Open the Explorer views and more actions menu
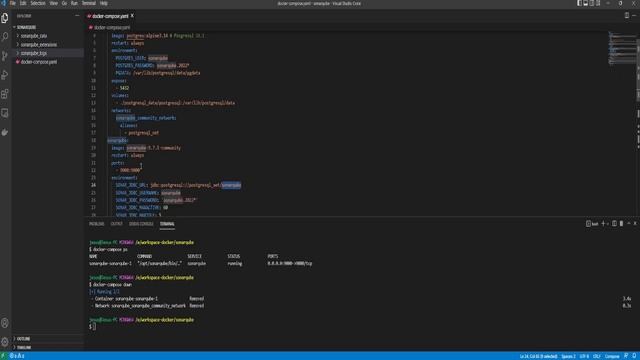The width and height of the screenshot is (640, 360). point(77,16)
